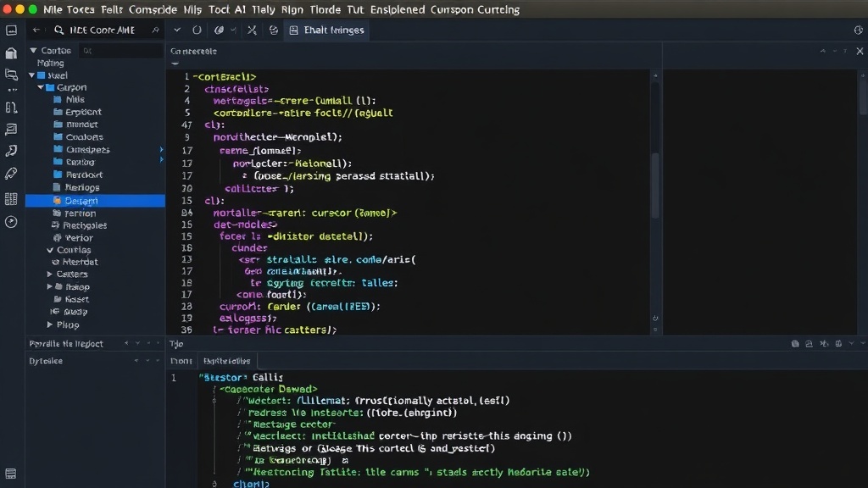This screenshot has height=488, width=868.
Task: Click the circular icon at top-right of toolbar
Action: (858, 30)
